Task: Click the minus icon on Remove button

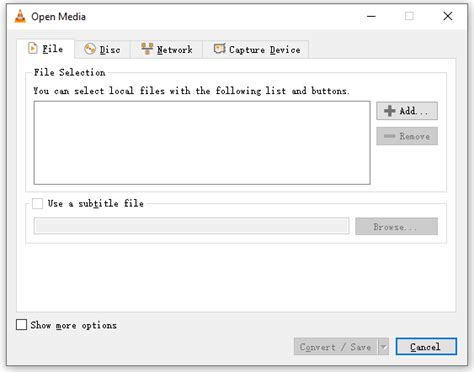Action: click(x=389, y=136)
